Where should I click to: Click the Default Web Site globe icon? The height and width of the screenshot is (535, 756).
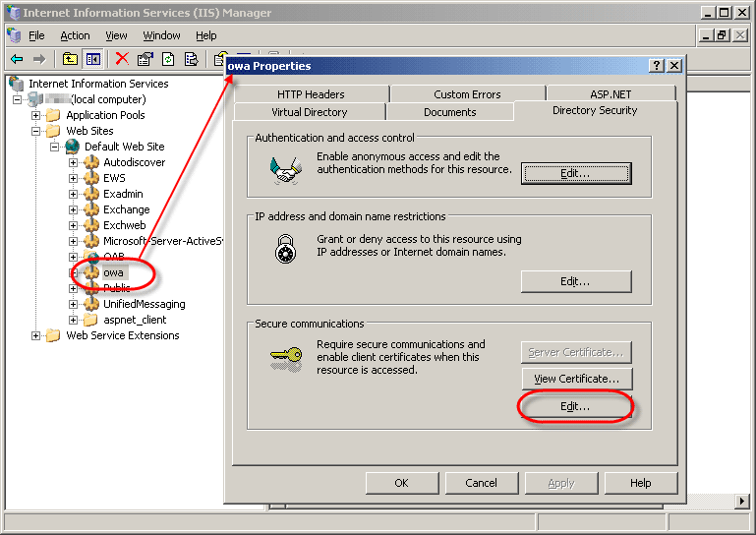[73, 147]
